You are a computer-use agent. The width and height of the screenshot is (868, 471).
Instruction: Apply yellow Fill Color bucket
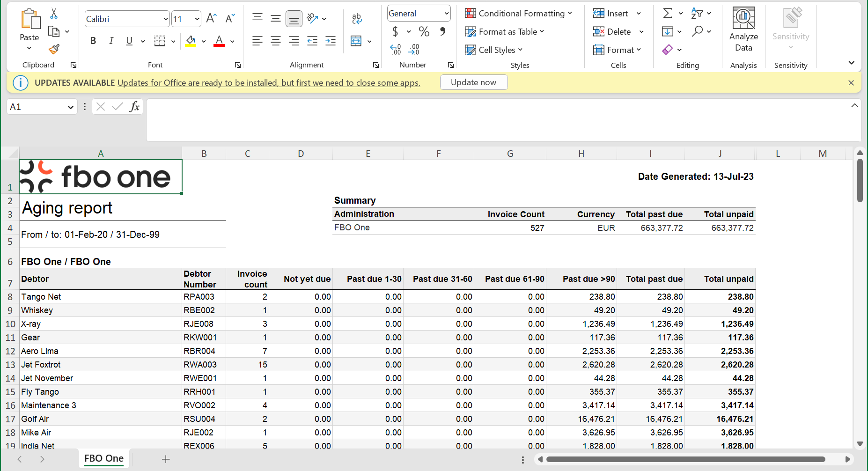[191, 41]
